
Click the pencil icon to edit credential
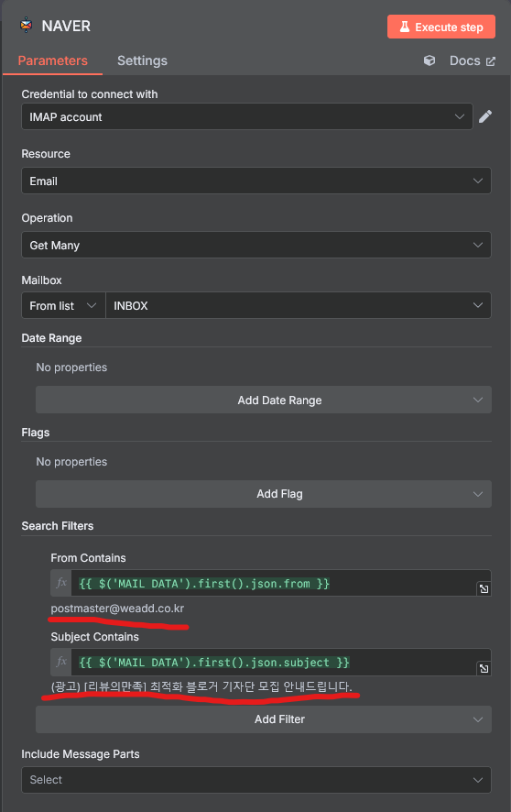coord(485,116)
